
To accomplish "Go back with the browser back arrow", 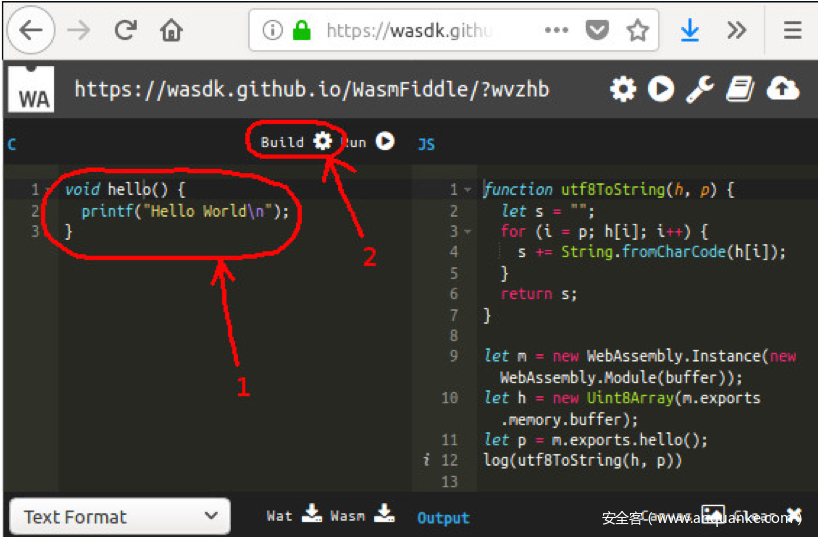I will [x=31, y=30].
